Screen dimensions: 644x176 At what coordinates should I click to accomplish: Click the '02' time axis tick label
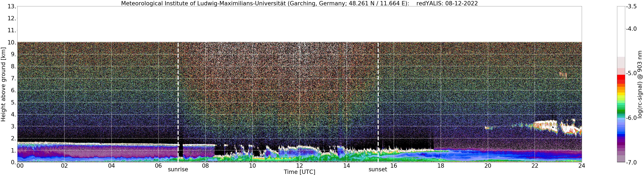coord(64,166)
